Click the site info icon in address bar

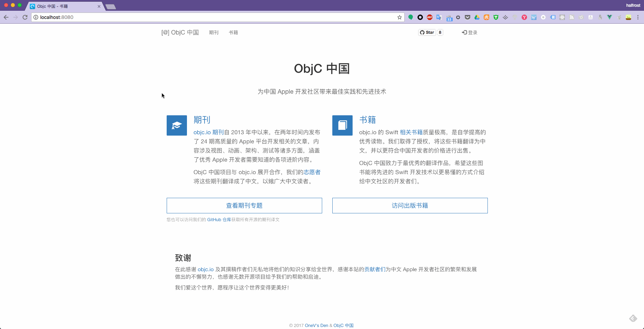pos(36,17)
